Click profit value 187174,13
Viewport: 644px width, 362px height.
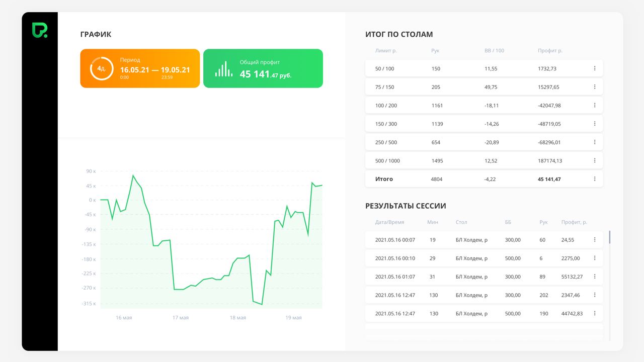pos(550,161)
